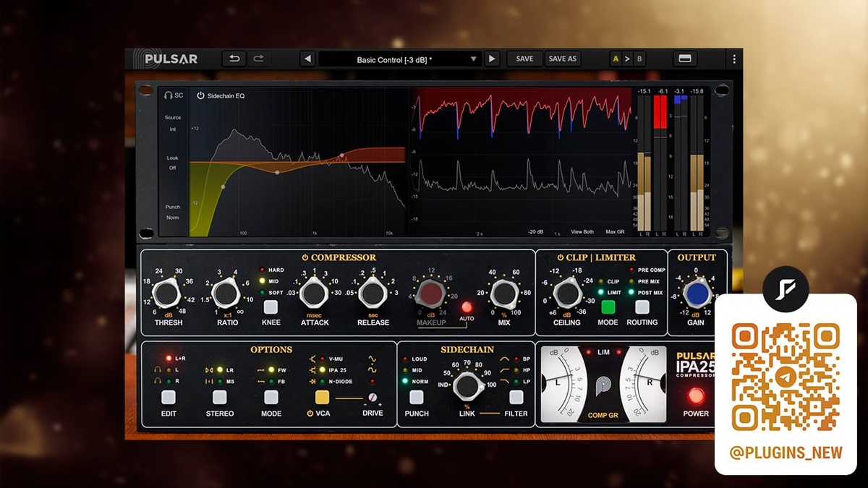Click the low-frequency EQ node

click(223, 187)
